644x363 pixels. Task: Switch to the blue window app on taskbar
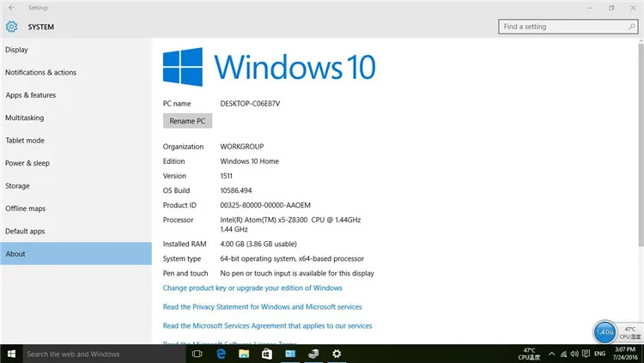coord(290,354)
